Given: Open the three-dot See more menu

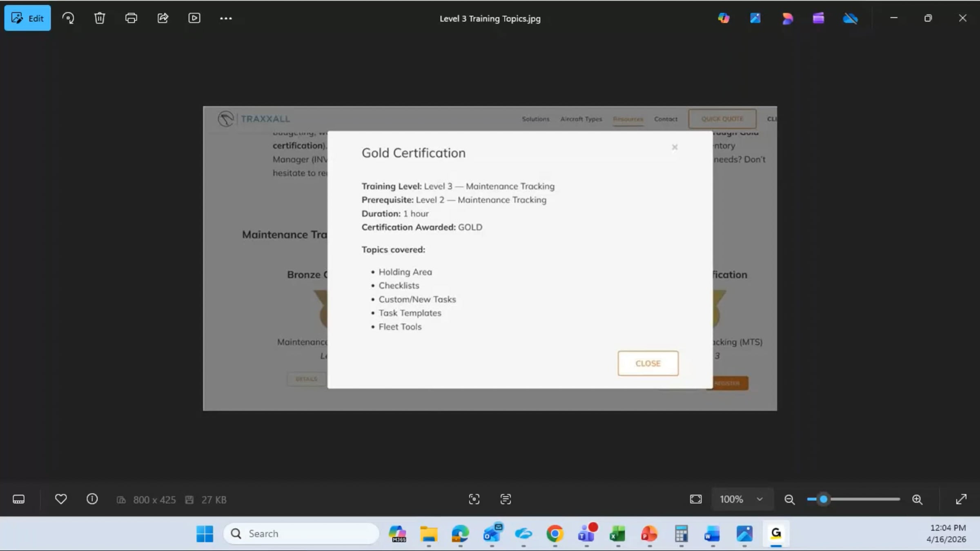Looking at the screenshot, I should click(226, 18).
